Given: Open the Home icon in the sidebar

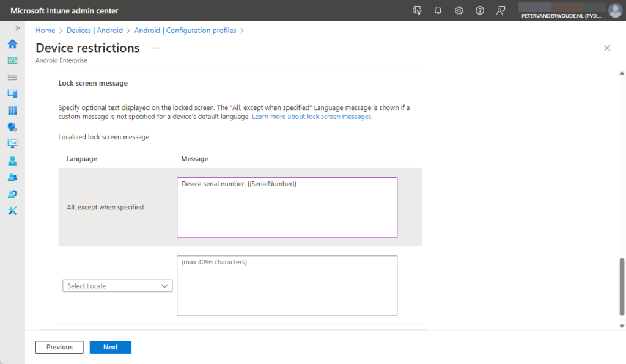Looking at the screenshot, I should click(x=12, y=44).
